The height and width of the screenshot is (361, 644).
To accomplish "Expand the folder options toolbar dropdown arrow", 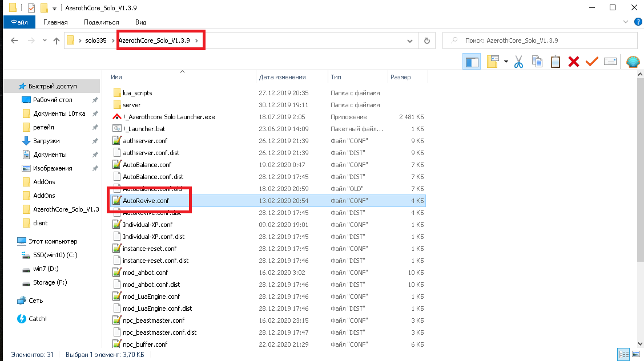I will (x=506, y=62).
